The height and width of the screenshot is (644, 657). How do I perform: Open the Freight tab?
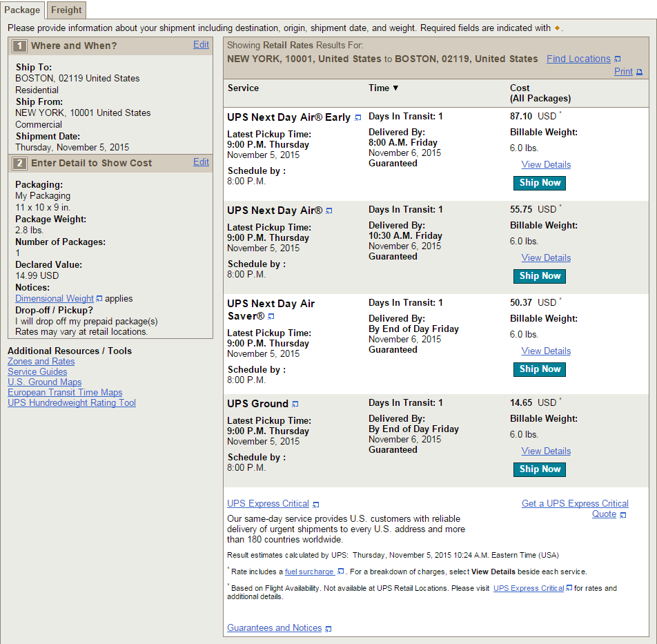tap(66, 10)
